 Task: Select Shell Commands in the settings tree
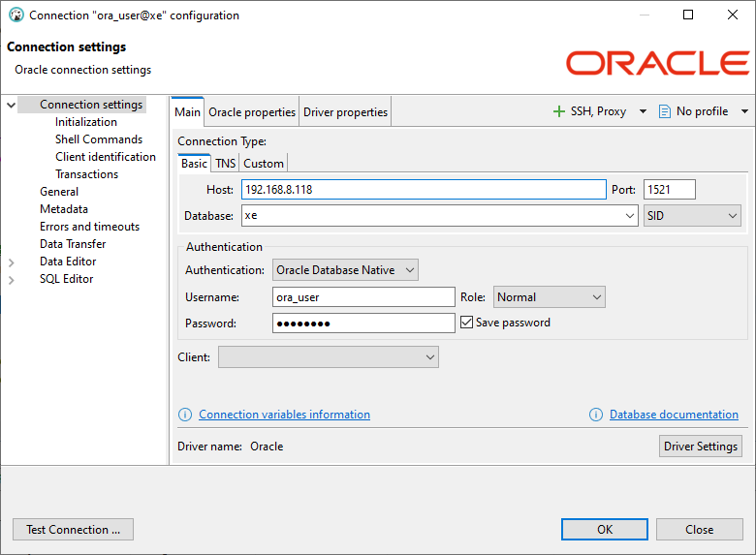[x=99, y=139]
